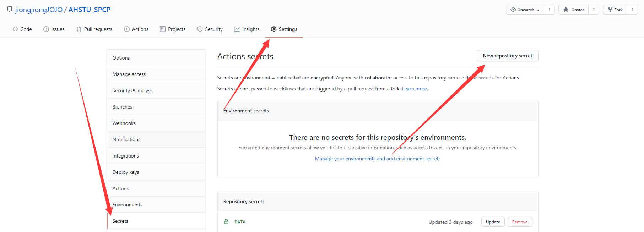Image resolution: width=644 pixels, height=232 pixels.
Task: Remove the DATA secret
Action: click(x=520, y=222)
